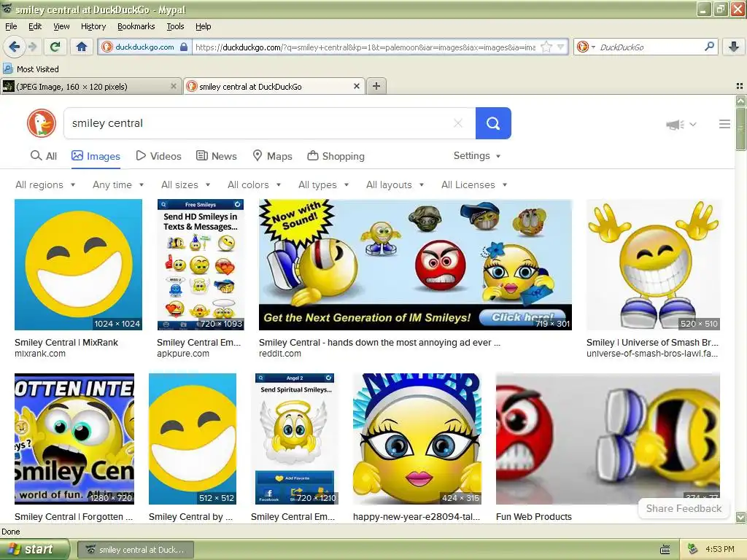This screenshot has width=747, height=560.
Task: Click the mixrank.com source link
Action: pos(40,354)
